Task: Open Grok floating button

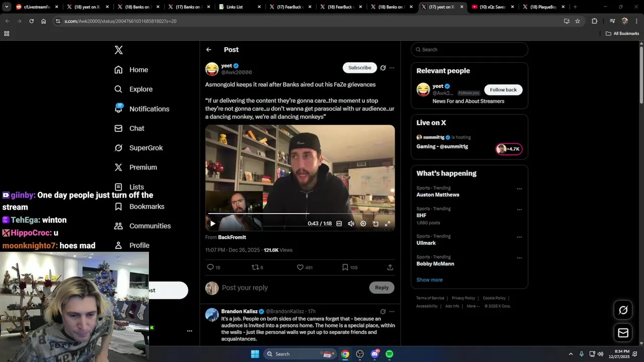Action: pyautogui.click(x=623, y=310)
